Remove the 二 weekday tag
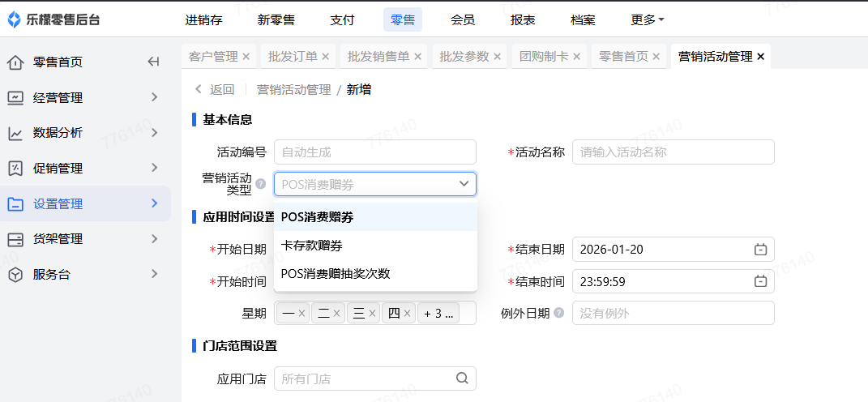This screenshot has width=868, height=402. click(336, 314)
